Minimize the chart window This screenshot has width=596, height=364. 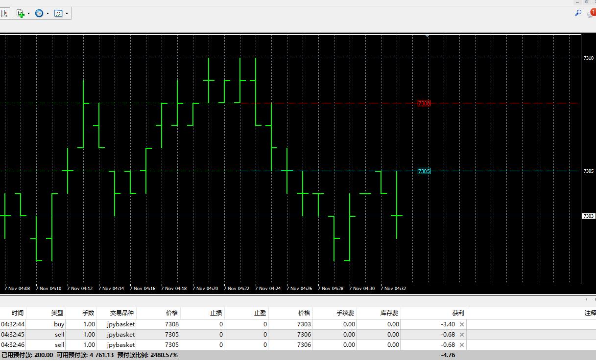[x=578, y=2]
